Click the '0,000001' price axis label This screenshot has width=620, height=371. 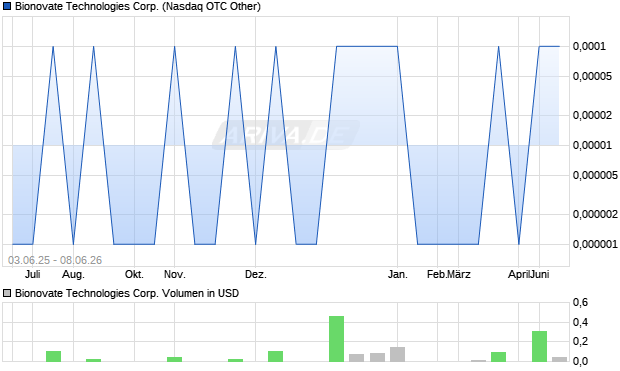pos(595,244)
